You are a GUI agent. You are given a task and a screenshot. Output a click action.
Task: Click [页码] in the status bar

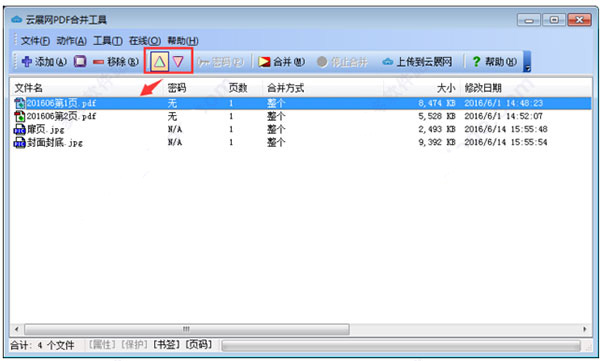[199, 345]
